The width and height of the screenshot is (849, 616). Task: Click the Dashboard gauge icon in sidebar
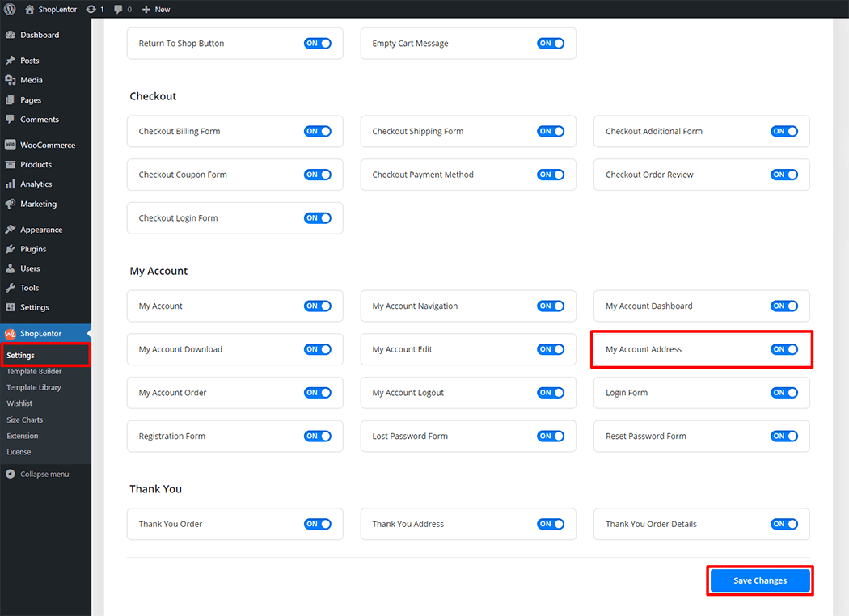[x=11, y=35]
